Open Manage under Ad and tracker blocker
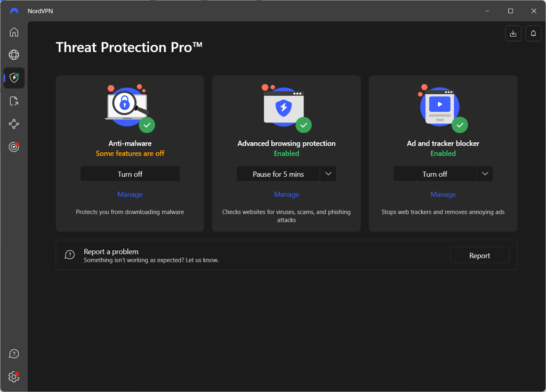 click(443, 194)
